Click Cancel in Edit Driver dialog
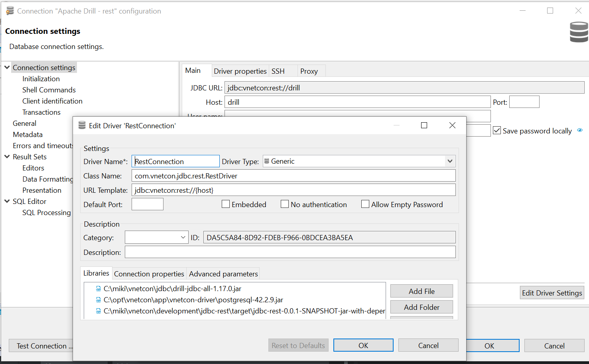The image size is (589, 364). click(428, 345)
